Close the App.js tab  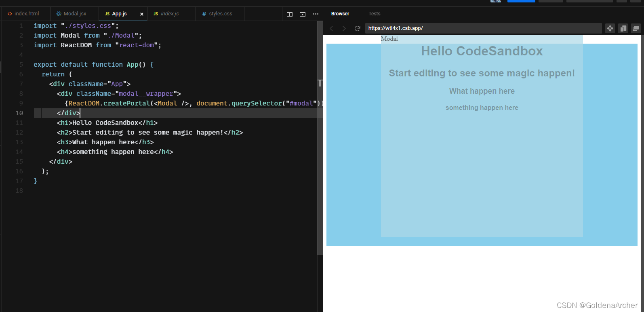coord(142,14)
